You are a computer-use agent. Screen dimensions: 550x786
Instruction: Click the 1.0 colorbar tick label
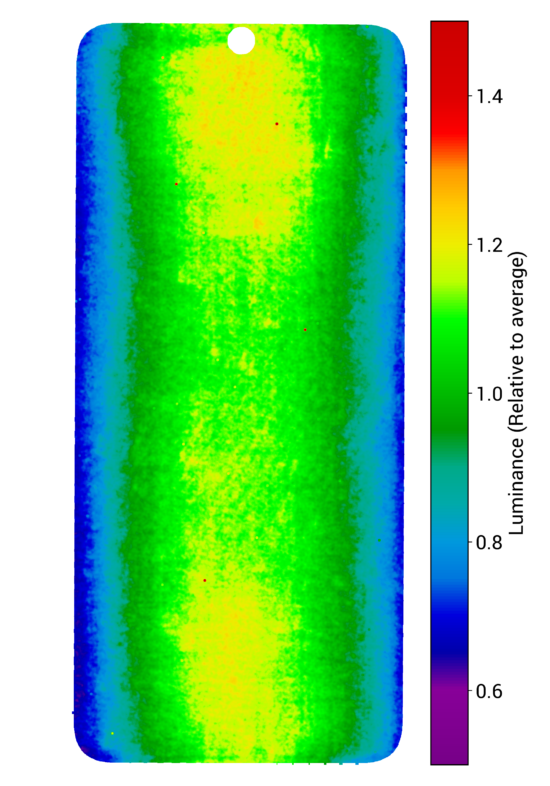click(x=489, y=394)
